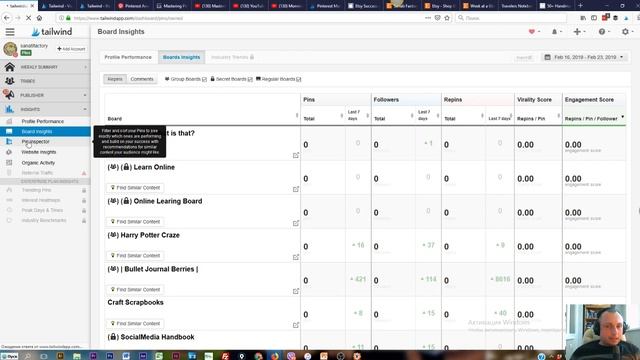Sort by Repins / Pin / Follower column
Viewport: 640px width, 360px height.
(594, 119)
